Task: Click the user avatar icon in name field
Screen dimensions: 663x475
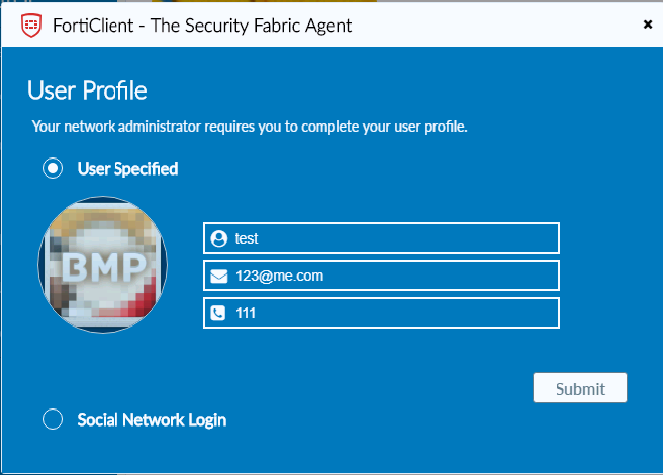Action: point(219,239)
